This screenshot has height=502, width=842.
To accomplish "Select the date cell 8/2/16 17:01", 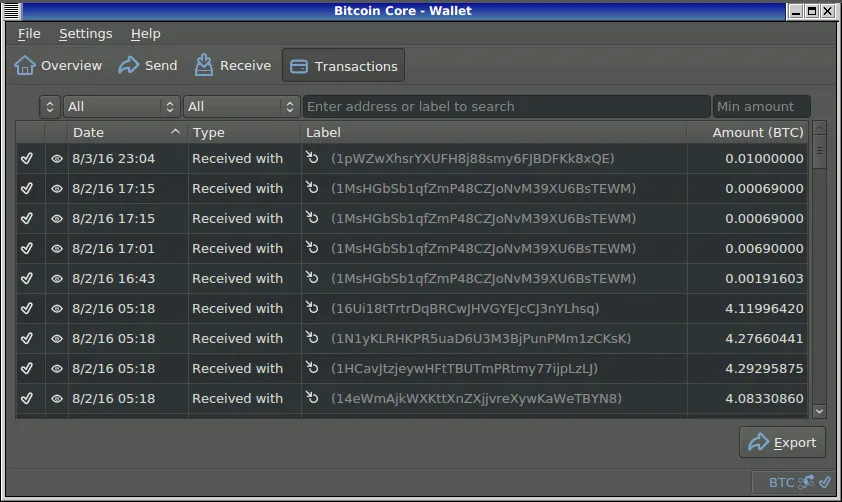I will point(128,249).
